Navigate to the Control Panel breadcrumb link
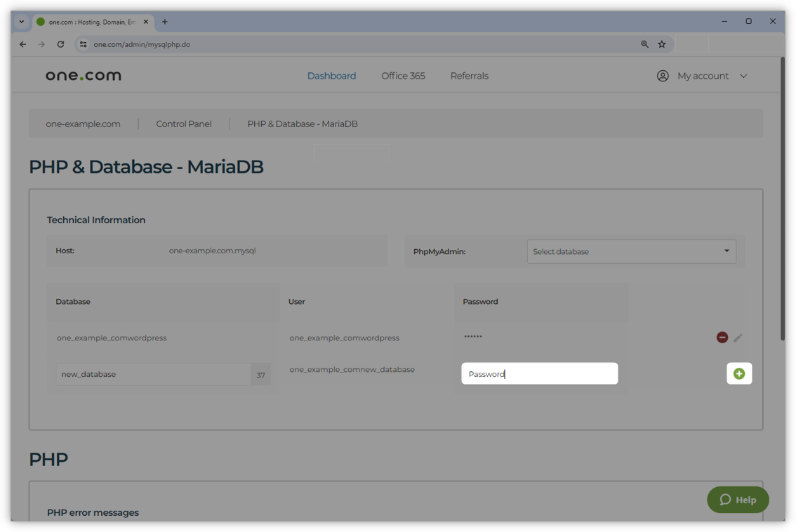The height and width of the screenshot is (532, 796). 183,124
